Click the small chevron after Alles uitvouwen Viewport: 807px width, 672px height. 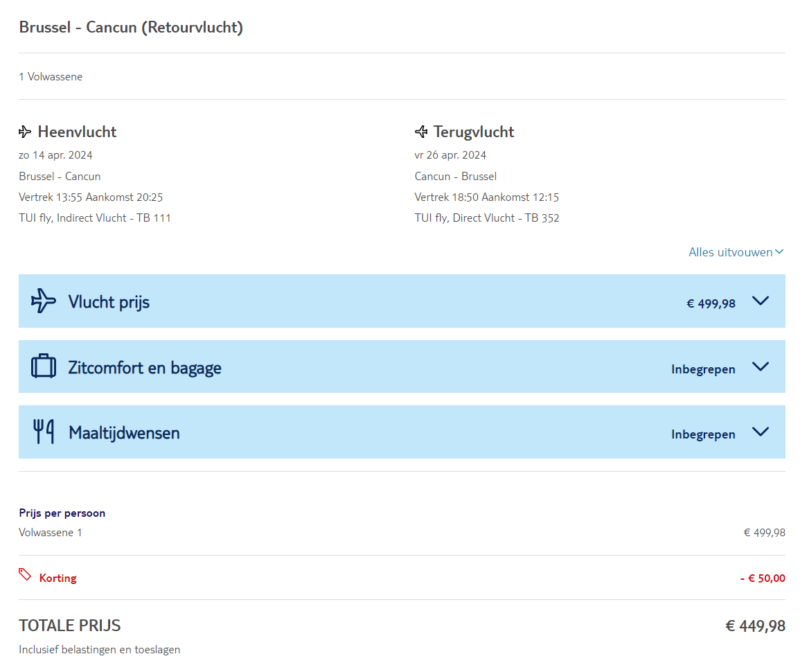[x=780, y=252]
